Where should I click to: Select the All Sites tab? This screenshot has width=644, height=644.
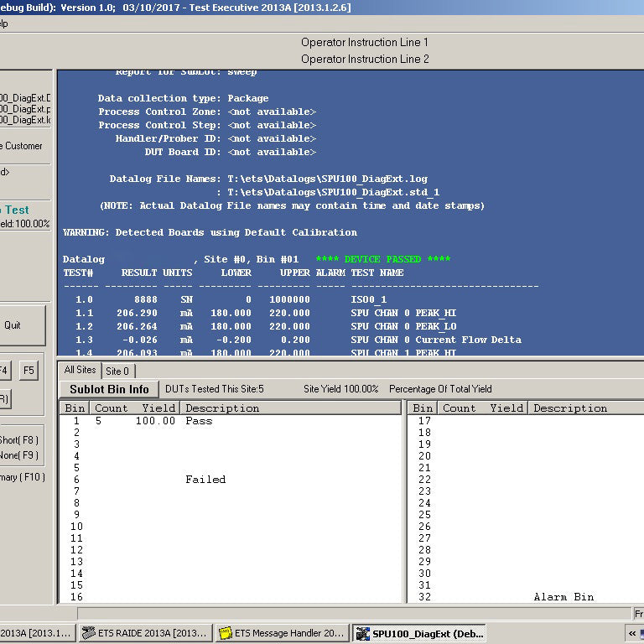[80, 370]
